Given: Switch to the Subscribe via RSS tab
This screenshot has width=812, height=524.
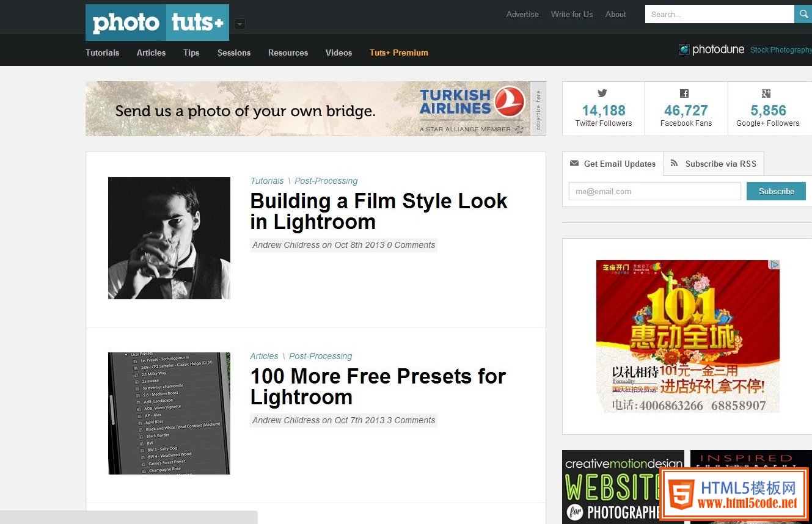Looking at the screenshot, I should [714, 164].
